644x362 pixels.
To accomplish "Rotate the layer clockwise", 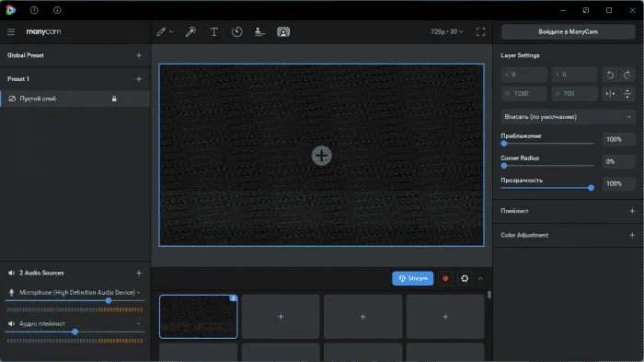I will (x=627, y=75).
